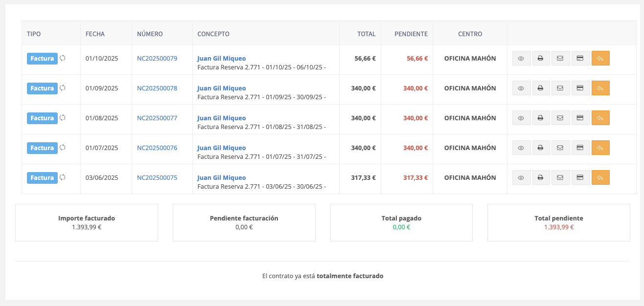
Task: Open Juan Gil Miqueo link in 03/06/2025 row
Action: pos(222,177)
